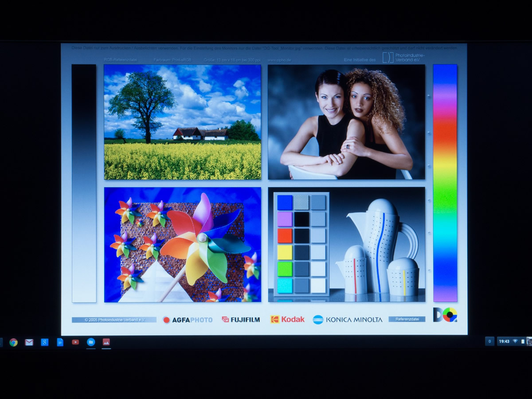Click the www.cipho.de text
Viewport: 532px width, 399px height.
(x=279, y=60)
